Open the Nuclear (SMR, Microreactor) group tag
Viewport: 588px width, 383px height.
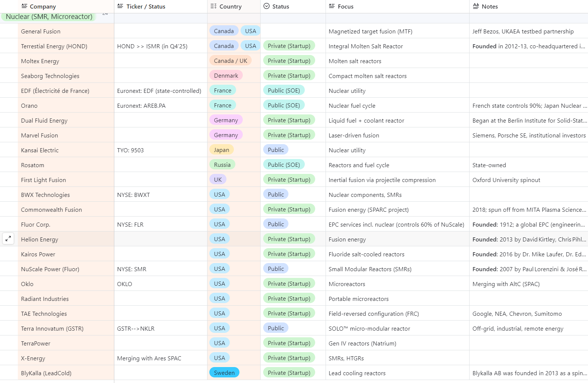tap(49, 17)
